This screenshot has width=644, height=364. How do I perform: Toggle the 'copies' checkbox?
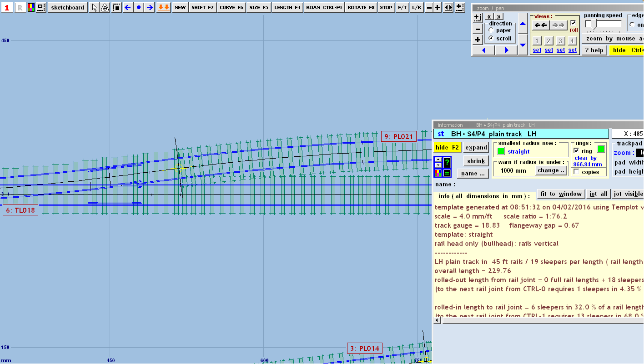[x=576, y=172]
